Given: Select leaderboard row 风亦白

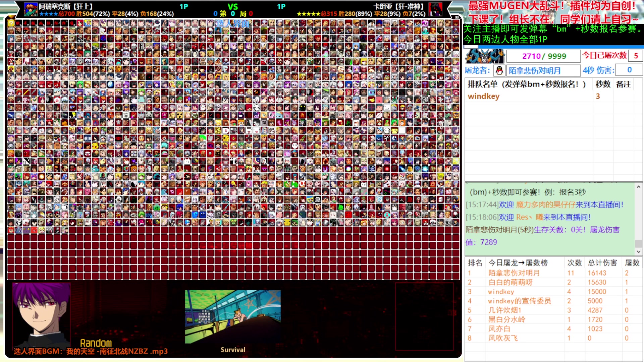Looking at the screenshot, I should coord(553,329).
